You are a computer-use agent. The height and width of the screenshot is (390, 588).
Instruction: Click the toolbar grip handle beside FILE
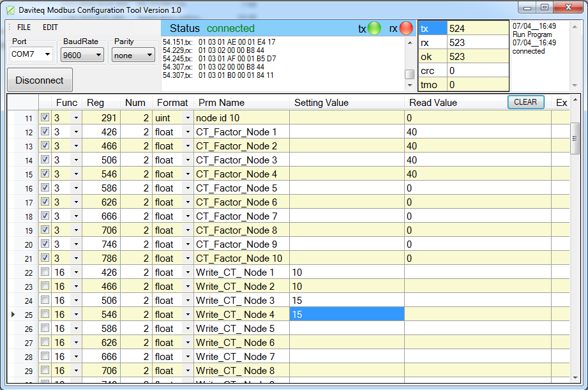pos(10,27)
